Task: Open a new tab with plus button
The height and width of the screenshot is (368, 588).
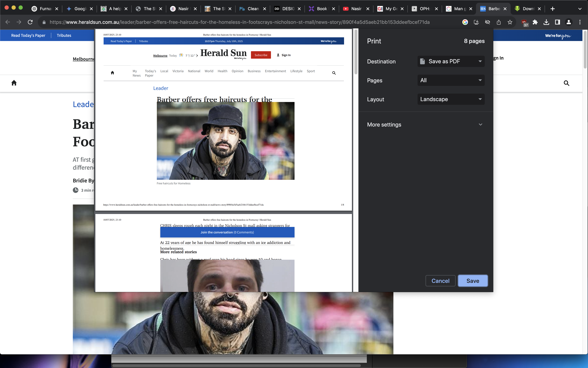Action: pyautogui.click(x=552, y=9)
